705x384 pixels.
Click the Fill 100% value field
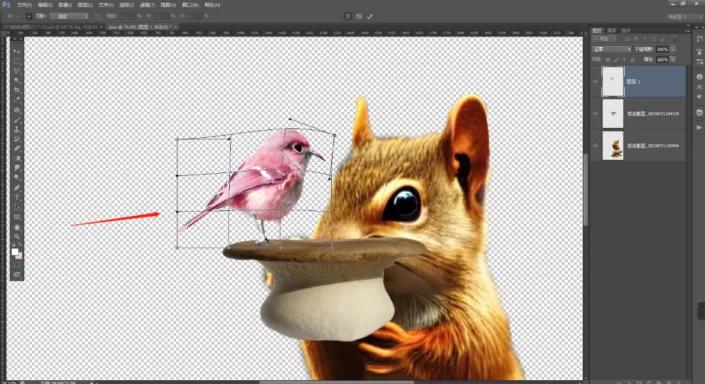(x=662, y=59)
